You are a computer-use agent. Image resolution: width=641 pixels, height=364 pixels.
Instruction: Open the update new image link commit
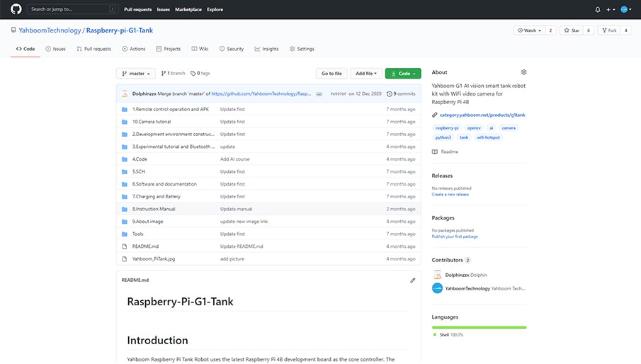244,222
